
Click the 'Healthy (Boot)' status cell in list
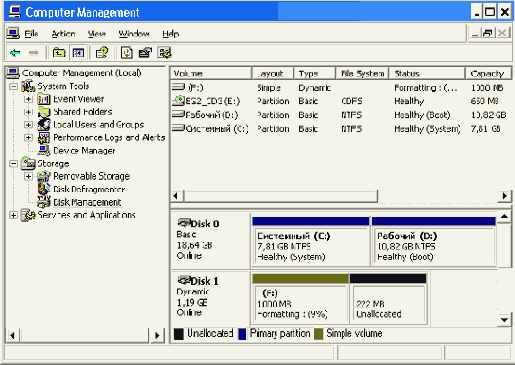tap(422, 115)
